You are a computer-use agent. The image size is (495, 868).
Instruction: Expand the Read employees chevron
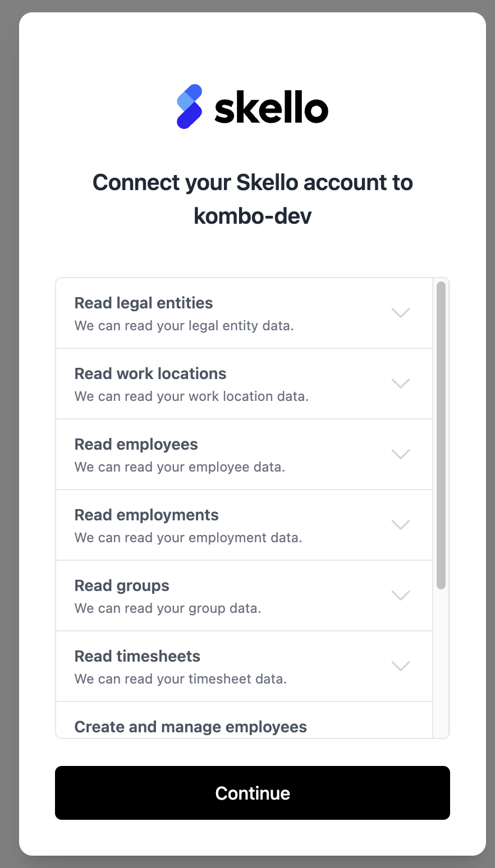(401, 454)
